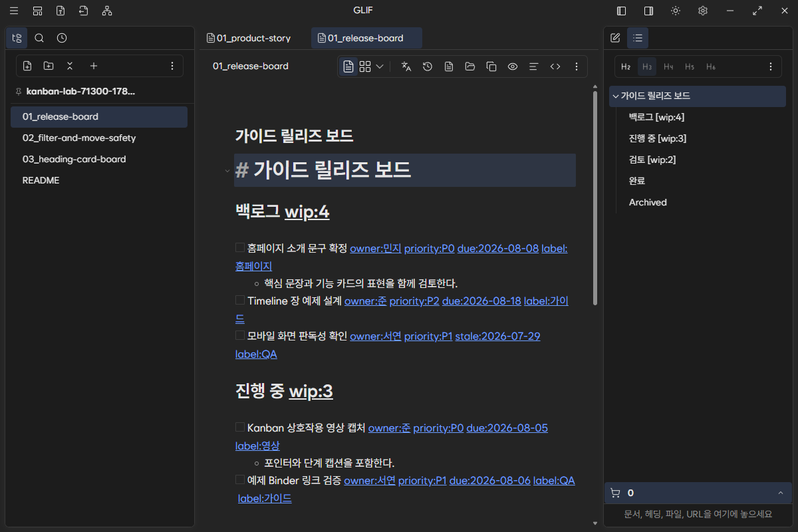
Task: Select the 01_release-board tab
Action: tap(366, 38)
